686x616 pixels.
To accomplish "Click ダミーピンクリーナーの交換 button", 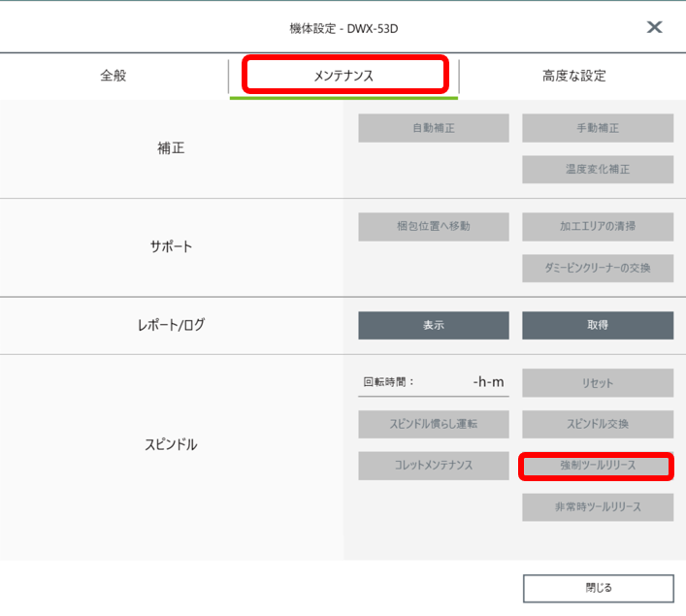I will (x=597, y=267).
